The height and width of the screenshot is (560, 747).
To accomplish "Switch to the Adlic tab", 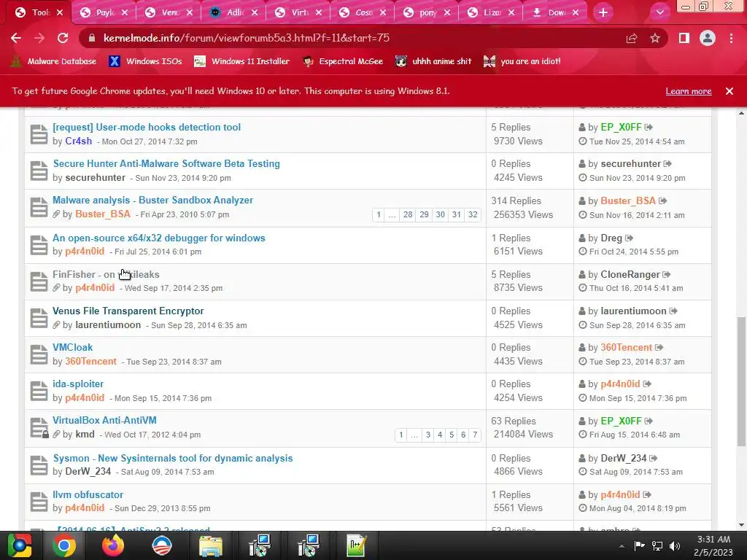I will click(233, 12).
